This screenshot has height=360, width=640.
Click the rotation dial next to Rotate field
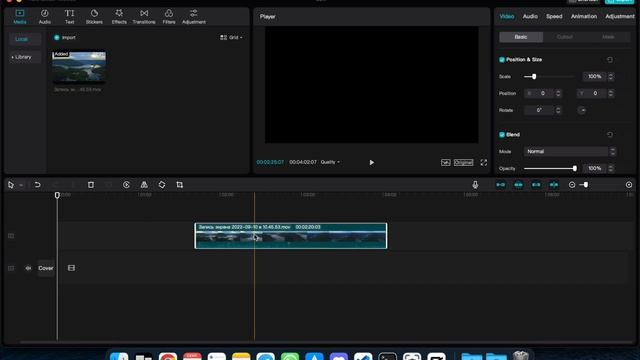click(582, 110)
